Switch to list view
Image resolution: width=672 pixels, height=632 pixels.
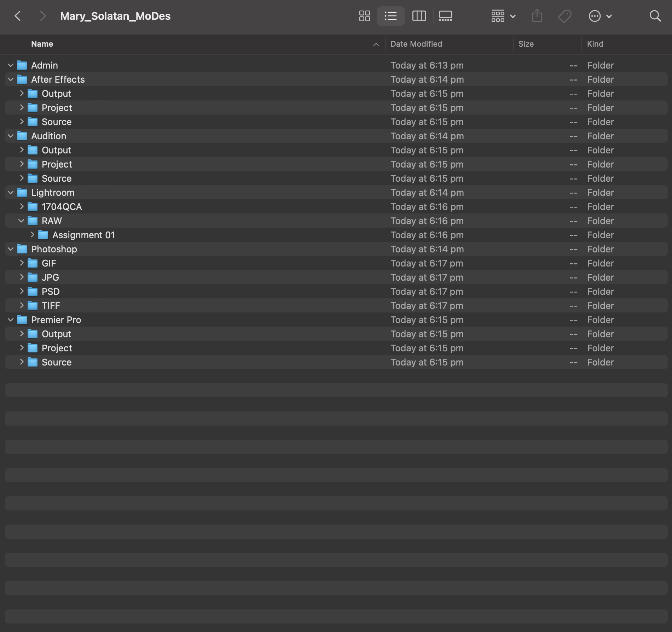[x=390, y=16]
